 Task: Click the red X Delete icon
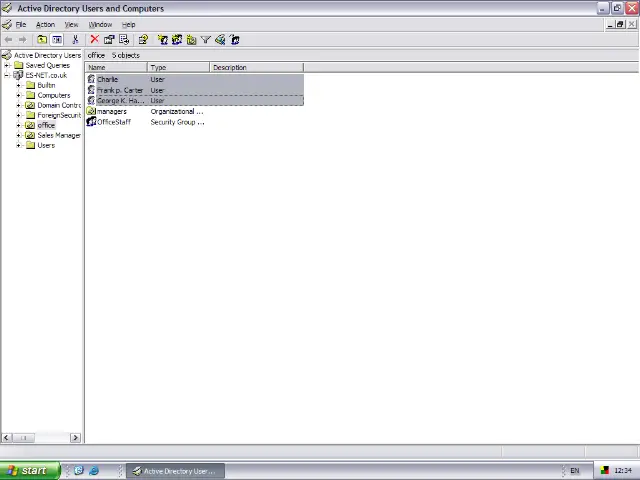point(94,39)
